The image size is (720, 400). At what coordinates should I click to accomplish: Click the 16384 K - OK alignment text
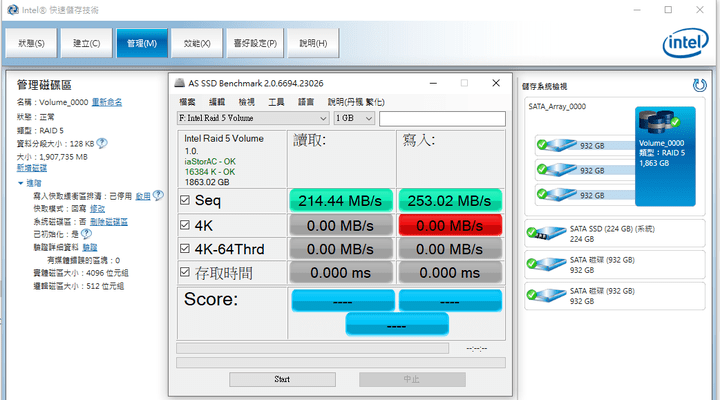(x=210, y=172)
